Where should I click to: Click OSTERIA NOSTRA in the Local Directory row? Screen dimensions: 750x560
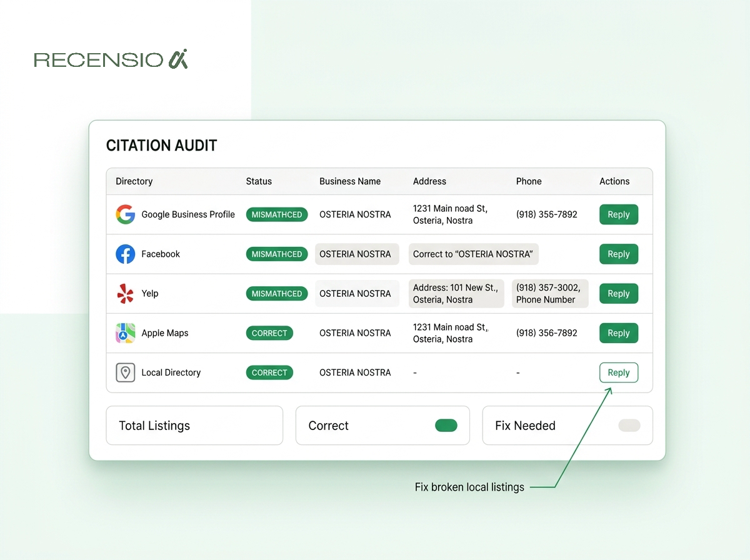(355, 372)
